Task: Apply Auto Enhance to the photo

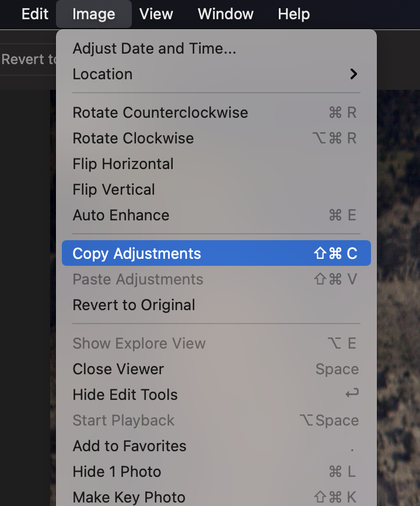Action: coord(216,215)
